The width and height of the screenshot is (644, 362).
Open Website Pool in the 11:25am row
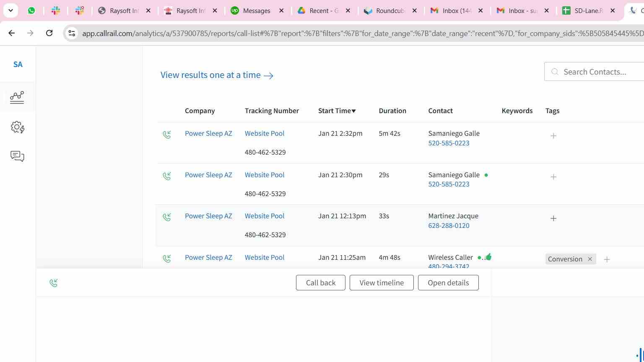[265, 257]
